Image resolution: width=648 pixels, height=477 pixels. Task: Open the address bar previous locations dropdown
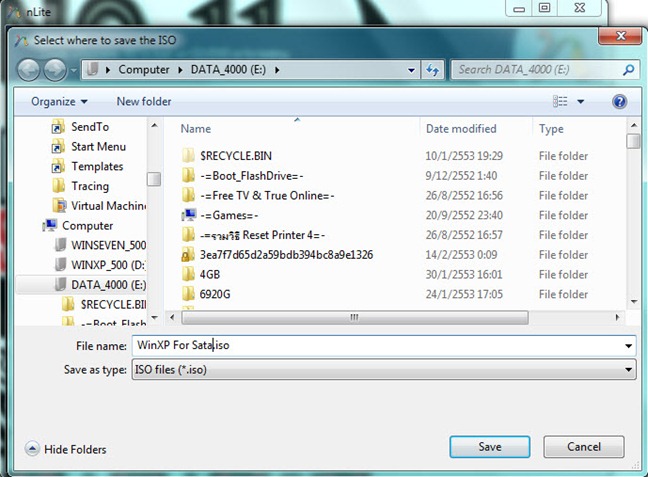[x=411, y=70]
